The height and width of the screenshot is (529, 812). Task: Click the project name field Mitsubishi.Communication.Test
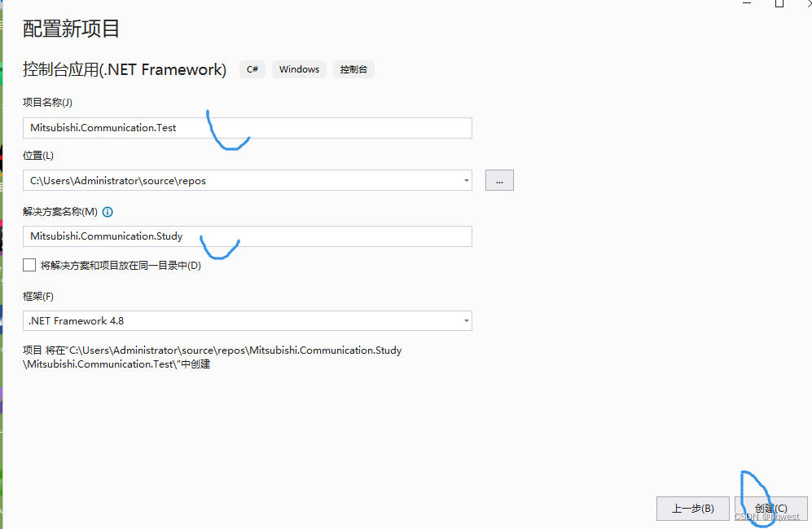pyautogui.click(x=248, y=128)
